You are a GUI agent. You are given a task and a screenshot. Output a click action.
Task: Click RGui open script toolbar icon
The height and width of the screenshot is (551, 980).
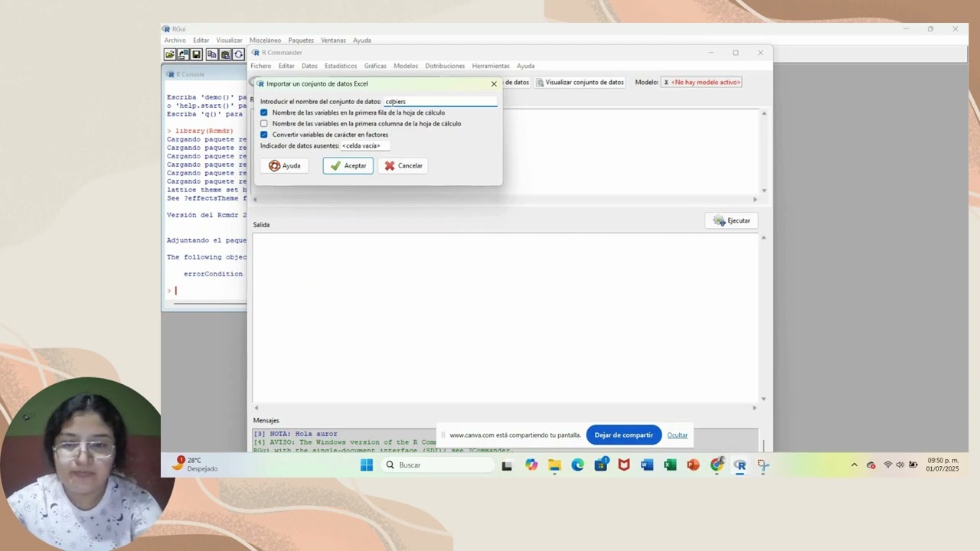[x=169, y=54]
